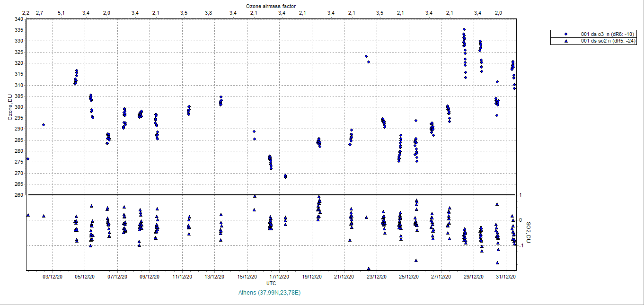Click the triangle marker in the legend
Viewport: 644px width, 305px height.
(565, 41)
